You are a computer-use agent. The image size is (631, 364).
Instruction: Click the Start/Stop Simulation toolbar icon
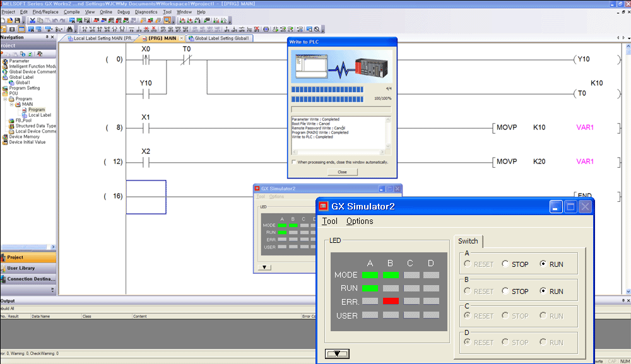pos(167,21)
